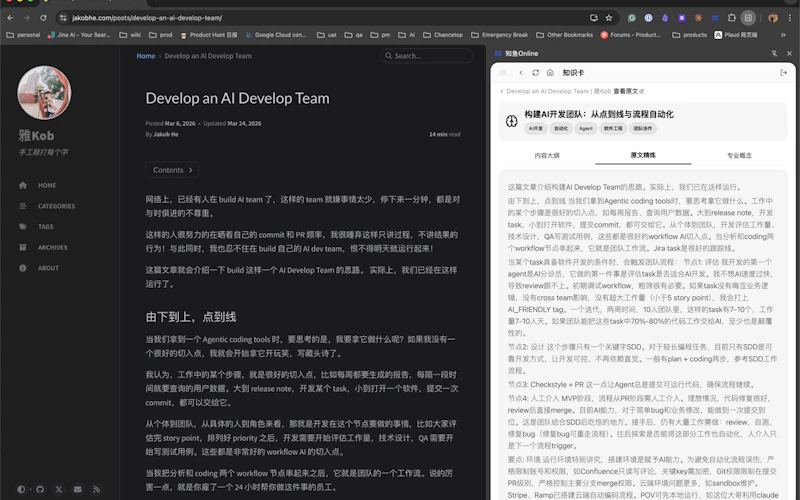Open the 查看原文 link
The width and height of the screenshot is (800, 500).
point(628,91)
